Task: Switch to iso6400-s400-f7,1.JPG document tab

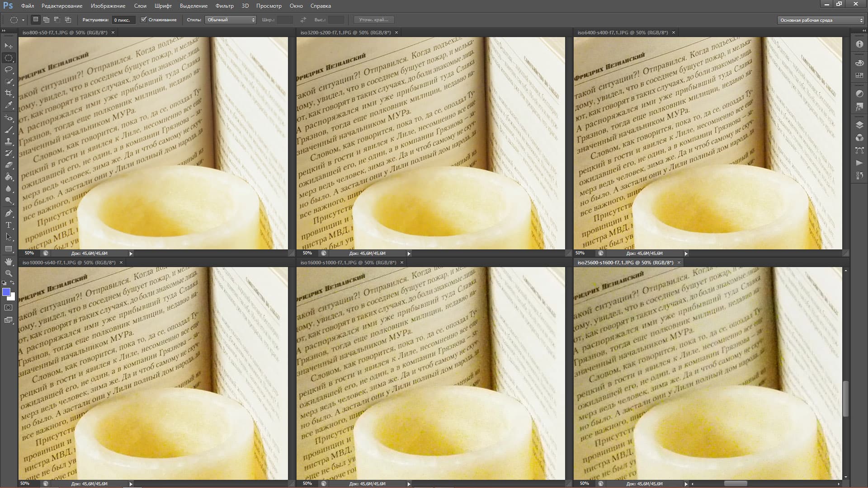Action: 622,33
